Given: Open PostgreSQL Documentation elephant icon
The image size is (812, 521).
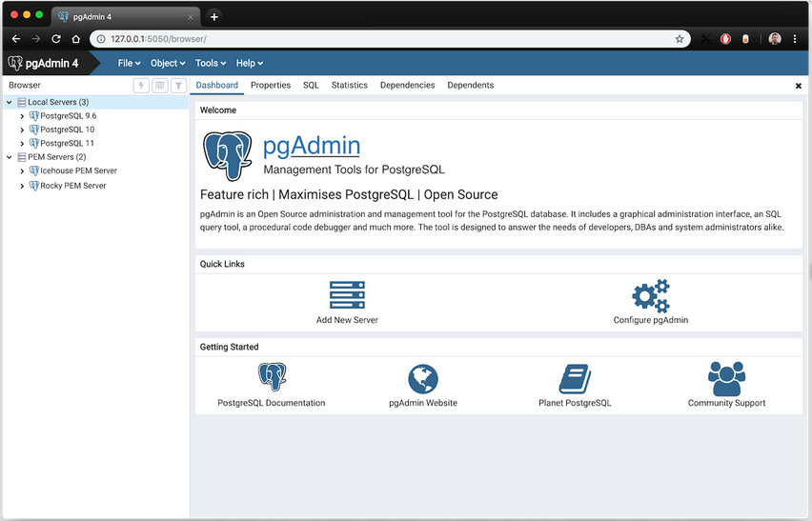Looking at the screenshot, I should point(272,376).
